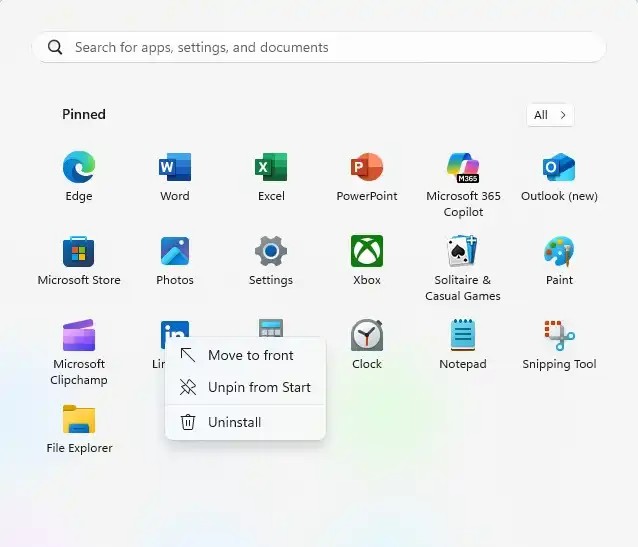
Task: Open Microsoft Clipchamp video editor
Action: click(x=79, y=337)
